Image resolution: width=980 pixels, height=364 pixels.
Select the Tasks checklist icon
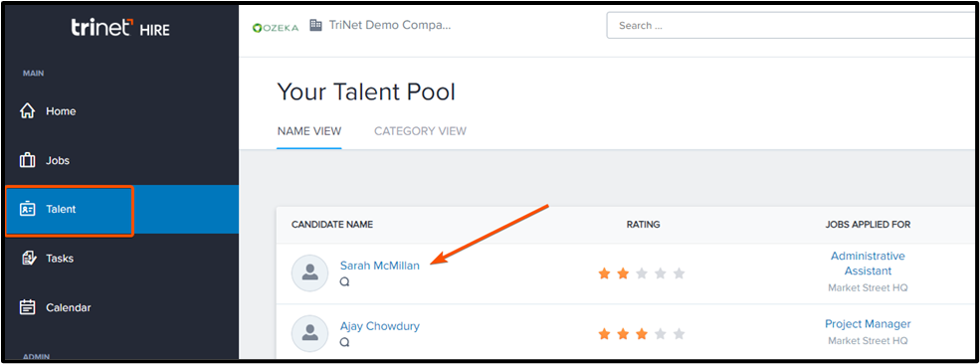[28, 258]
